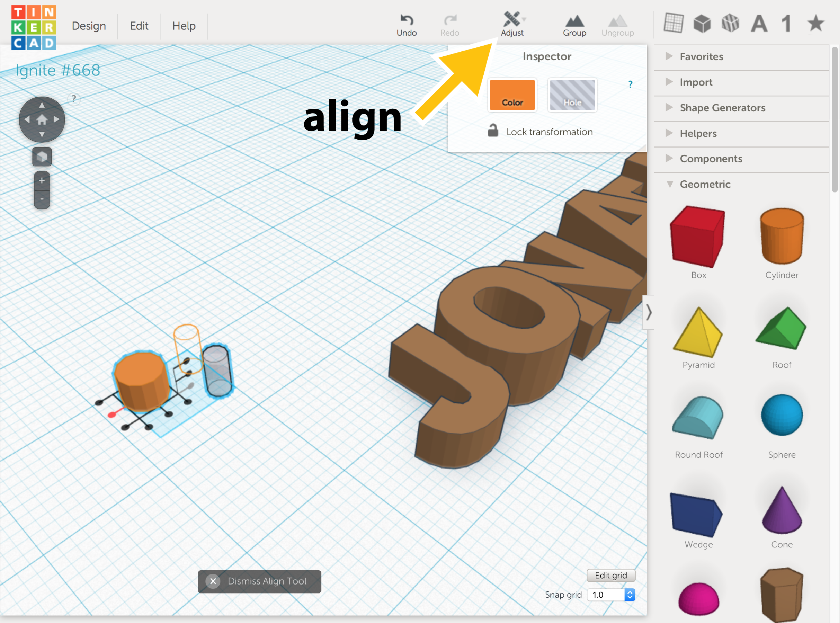Image resolution: width=840 pixels, height=623 pixels.
Task: Select the striped Hole box icon
Action: pos(730,24)
